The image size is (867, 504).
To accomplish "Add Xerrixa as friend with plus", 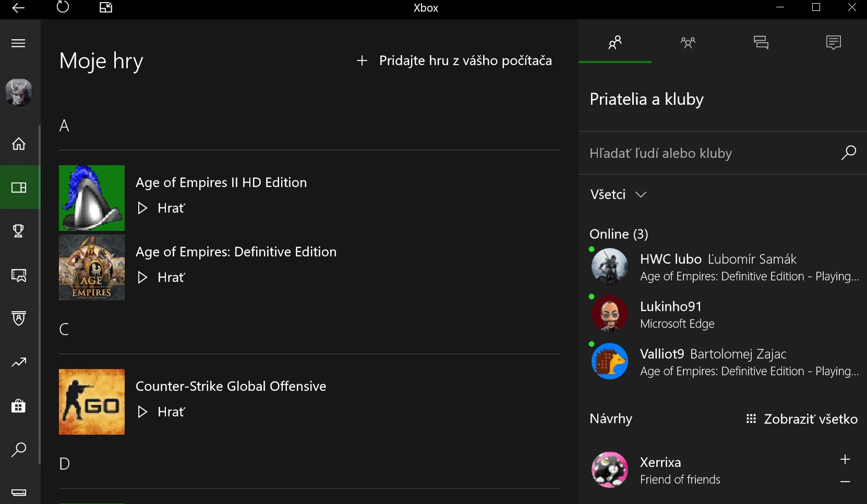I will click(845, 459).
